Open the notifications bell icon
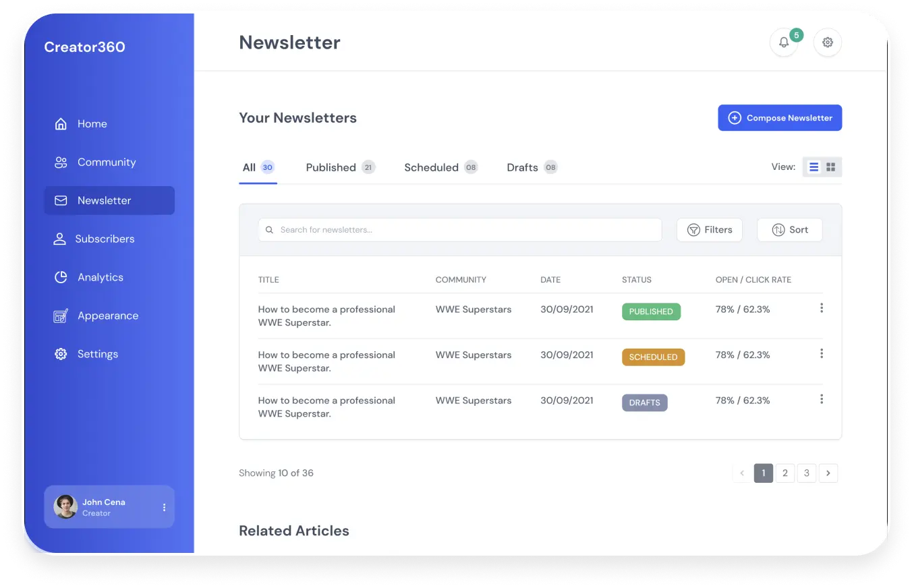912x588 pixels. [x=783, y=42]
